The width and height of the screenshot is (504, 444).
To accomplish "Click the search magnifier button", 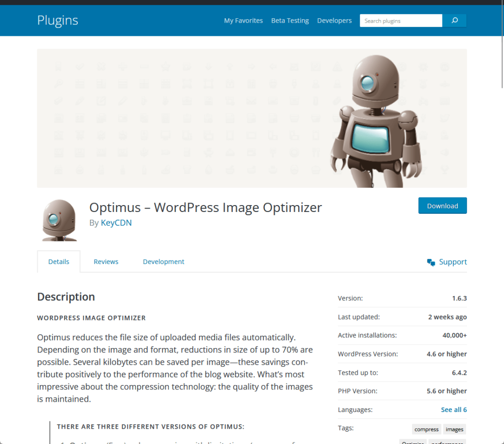I will (x=454, y=21).
